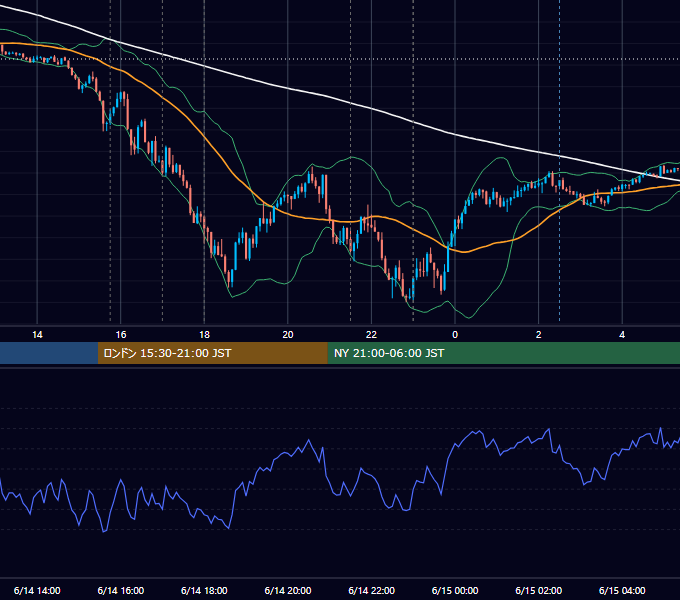Click the 6/14 18:00 date label
The width and height of the screenshot is (680, 600).
(204, 590)
